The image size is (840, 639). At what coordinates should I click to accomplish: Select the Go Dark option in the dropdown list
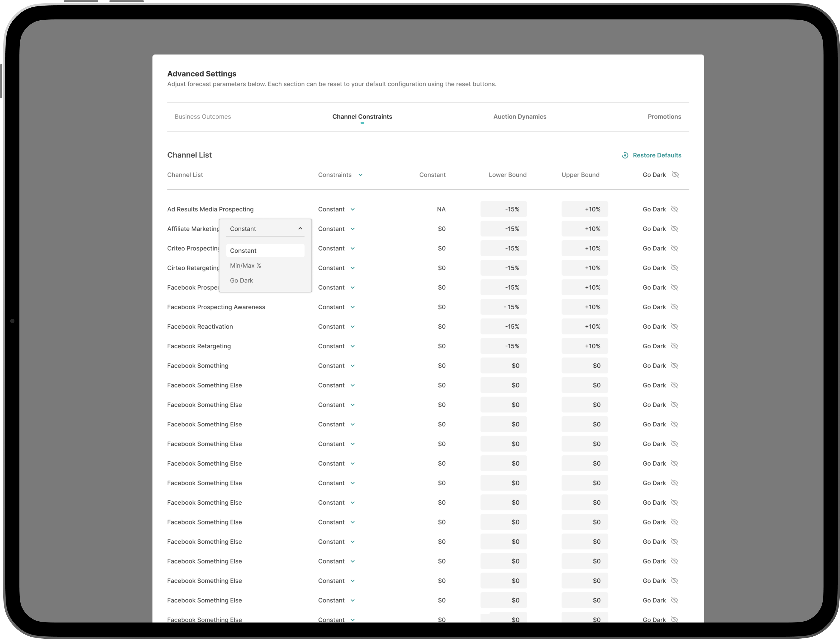click(x=241, y=280)
